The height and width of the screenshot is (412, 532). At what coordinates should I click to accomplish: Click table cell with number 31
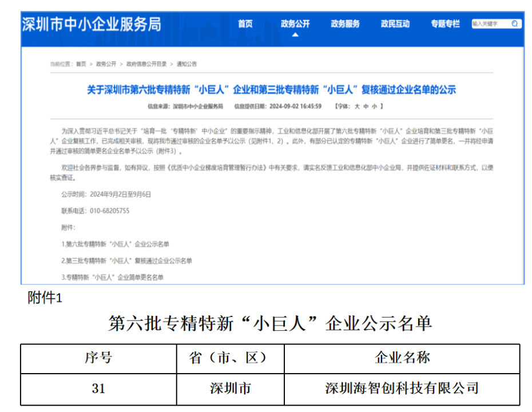coord(98,389)
